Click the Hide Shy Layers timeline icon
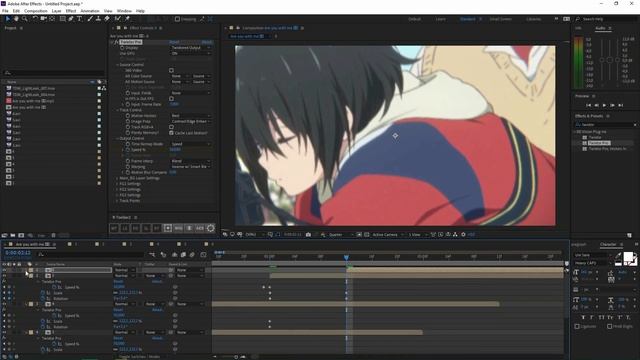640x360 pixels. (174, 255)
